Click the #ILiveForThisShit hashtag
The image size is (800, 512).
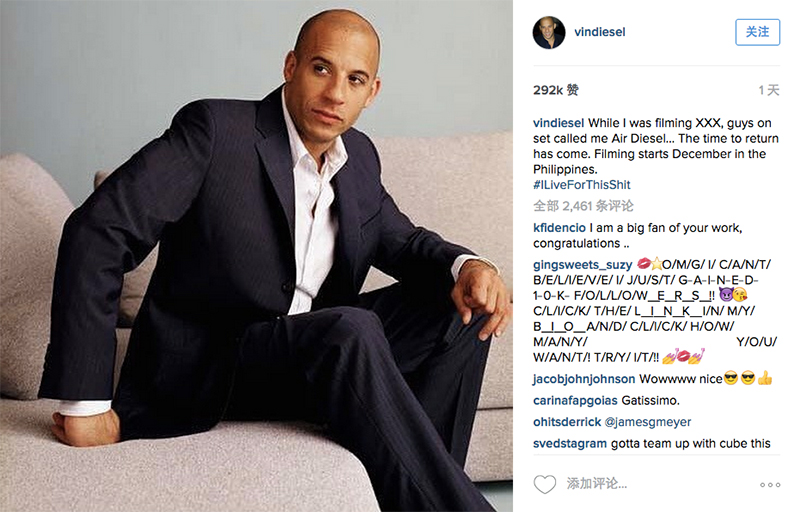pos(582,185)
